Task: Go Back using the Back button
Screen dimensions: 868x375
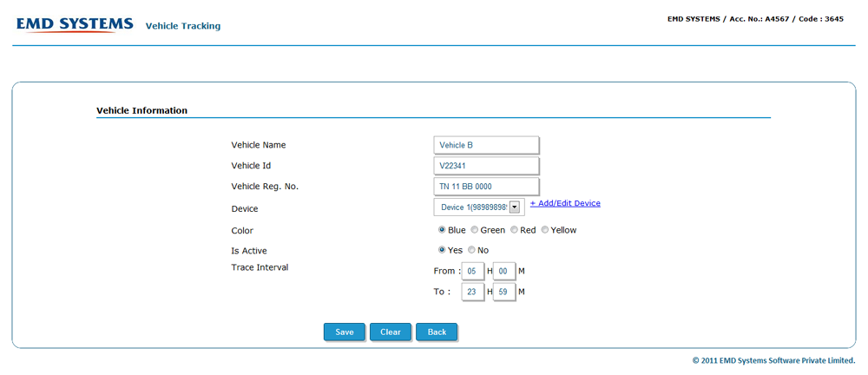Action: point(437,332)
